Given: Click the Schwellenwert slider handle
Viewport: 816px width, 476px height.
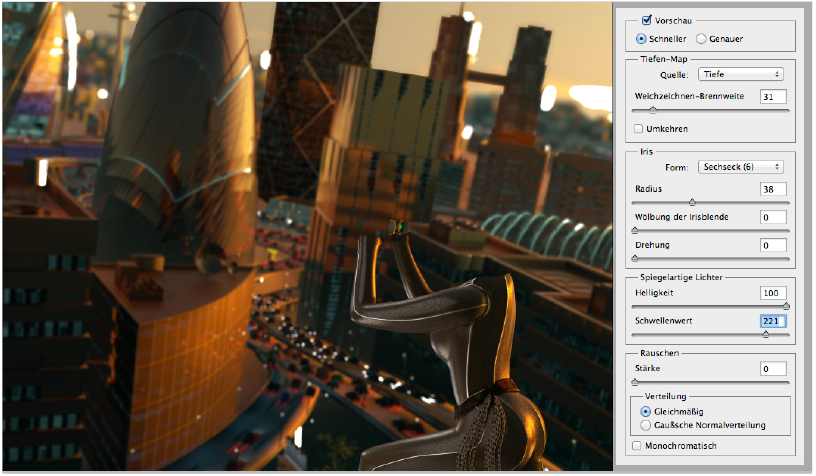Looking at the screenshot, I should coord(766,335).
